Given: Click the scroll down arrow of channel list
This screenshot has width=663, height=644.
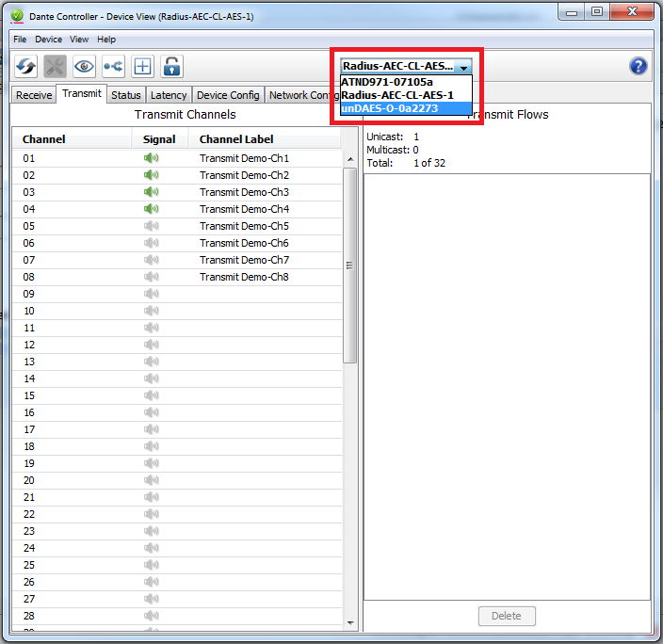Looking at the screenshot, I should click(350, 622).
